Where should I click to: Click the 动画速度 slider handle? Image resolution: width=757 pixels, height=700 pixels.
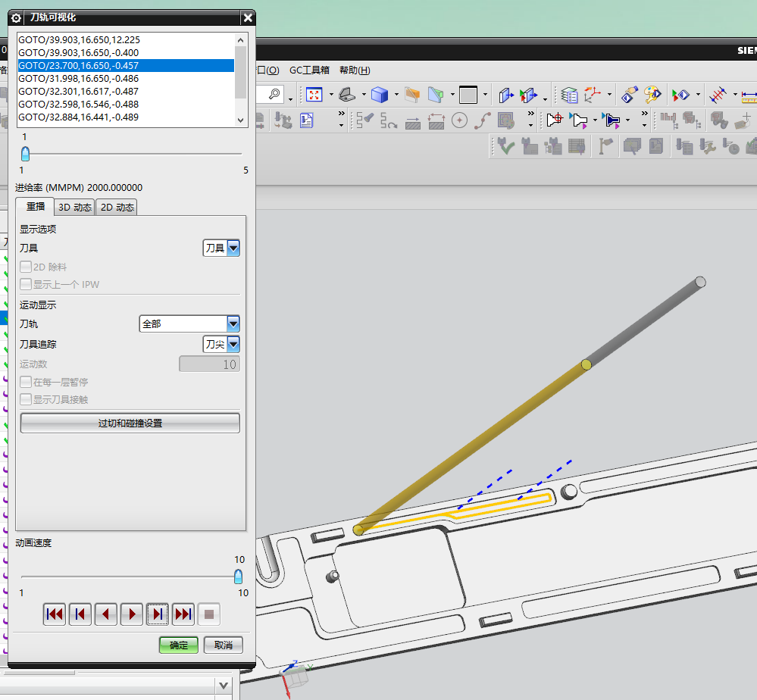[x=239, y=577]
